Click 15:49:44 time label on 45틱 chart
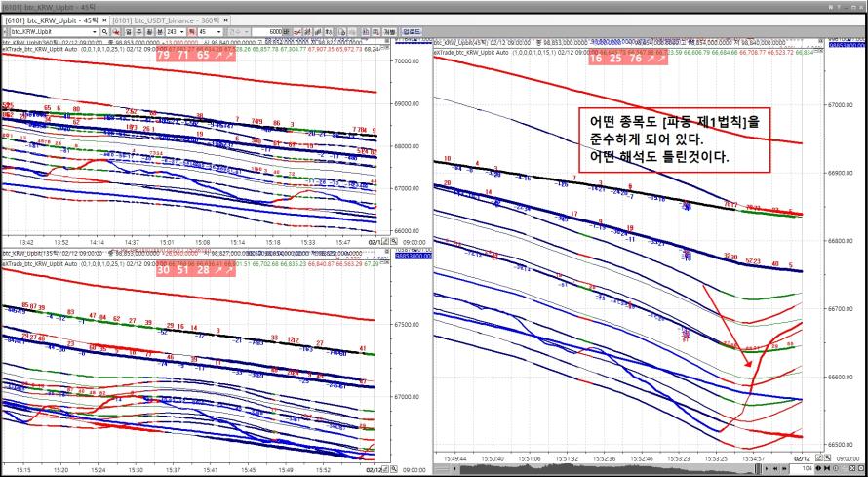 click(x=455, y=458)
